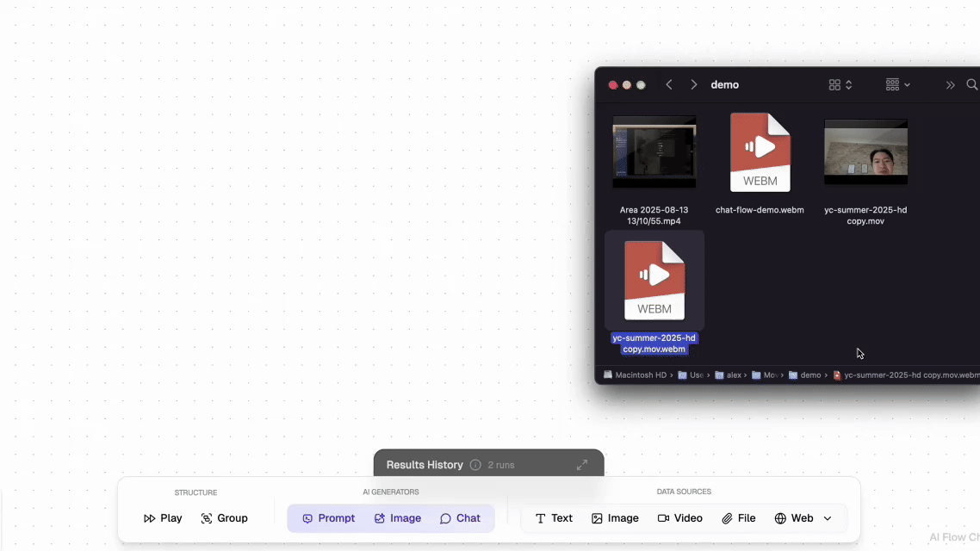Expand more data sources chevron
Image resolution: width=980 pixels, height=551 pixels.
[828, 518]
